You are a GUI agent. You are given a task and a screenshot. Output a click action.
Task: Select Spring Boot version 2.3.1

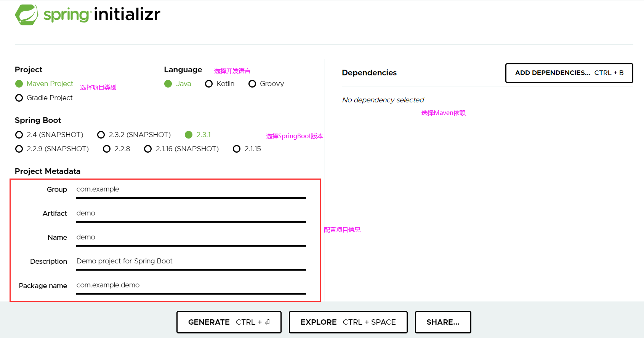[198, 135]
